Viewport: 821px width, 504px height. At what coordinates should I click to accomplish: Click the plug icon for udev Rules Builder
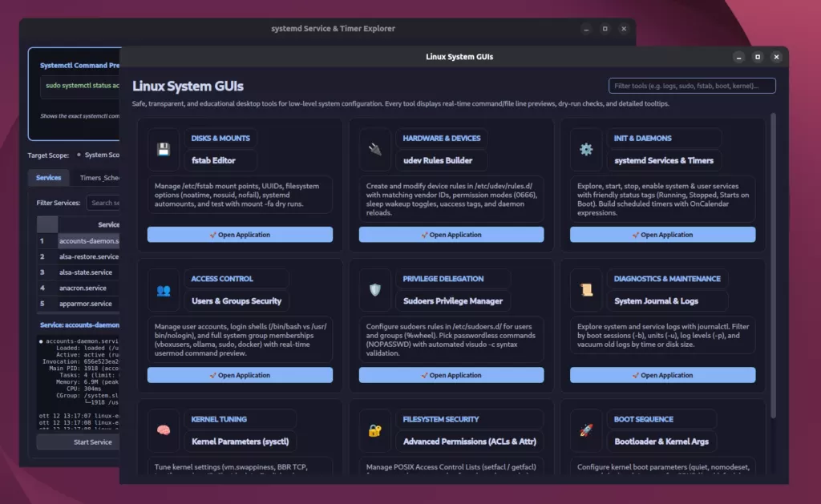pos(375,149)
